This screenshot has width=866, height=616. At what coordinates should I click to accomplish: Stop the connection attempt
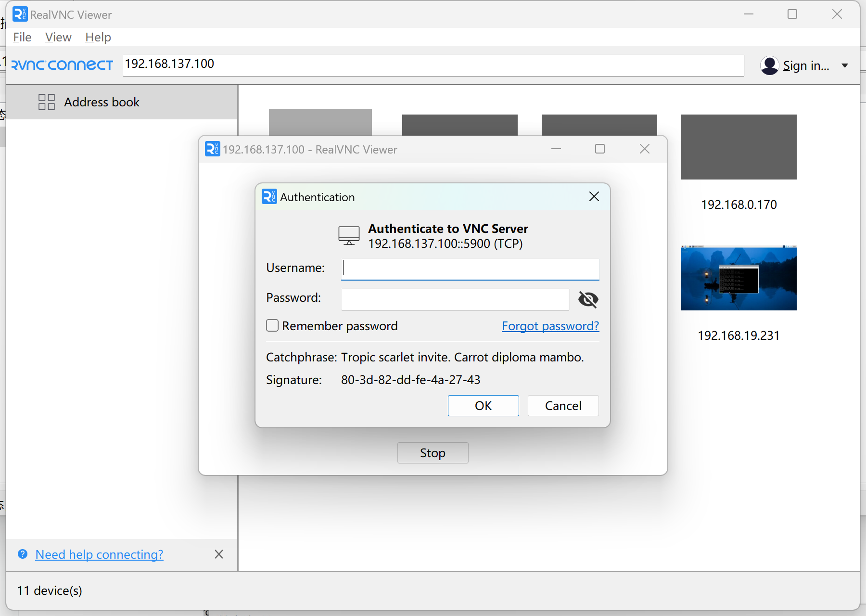tap(433, 453)
